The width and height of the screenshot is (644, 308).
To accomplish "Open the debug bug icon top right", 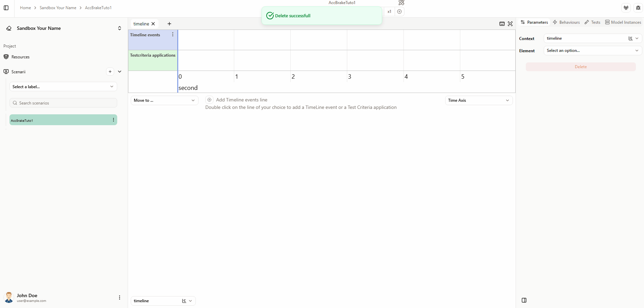I will click(638, 7).
